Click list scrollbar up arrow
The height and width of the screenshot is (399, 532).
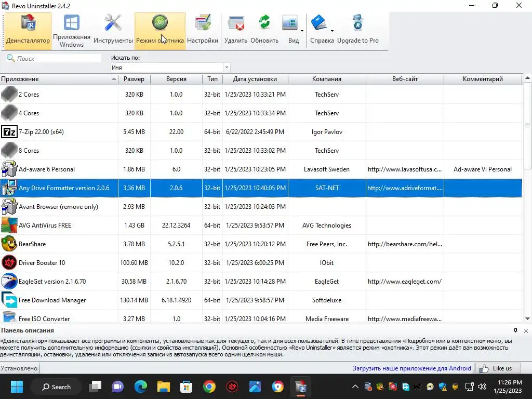[527, 78]
